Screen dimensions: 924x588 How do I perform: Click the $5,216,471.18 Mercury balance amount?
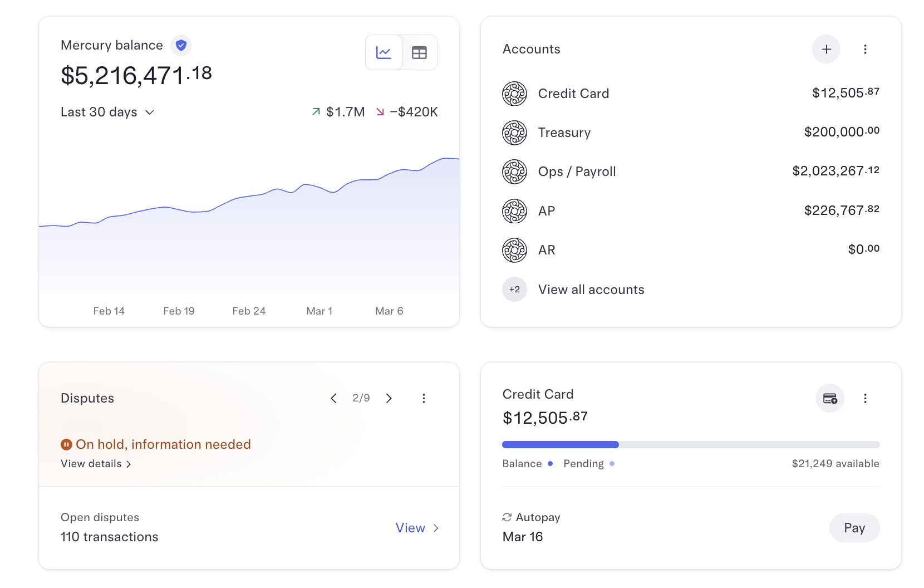click(136, 75)
